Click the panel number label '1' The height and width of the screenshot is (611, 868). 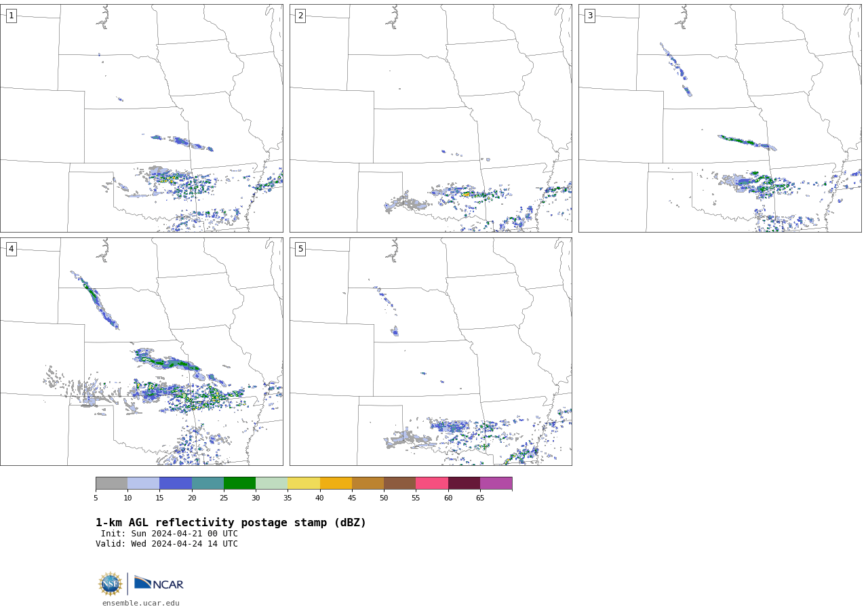pos(11,16)
